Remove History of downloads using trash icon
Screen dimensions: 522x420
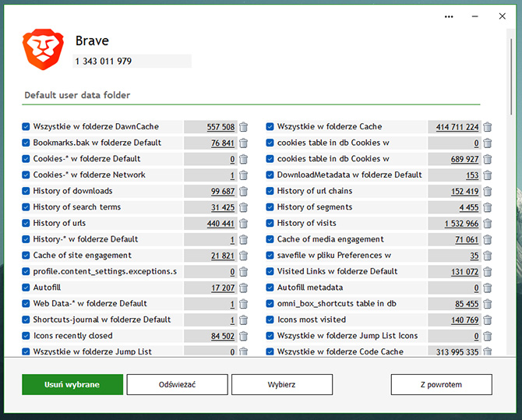pos(243,191)
